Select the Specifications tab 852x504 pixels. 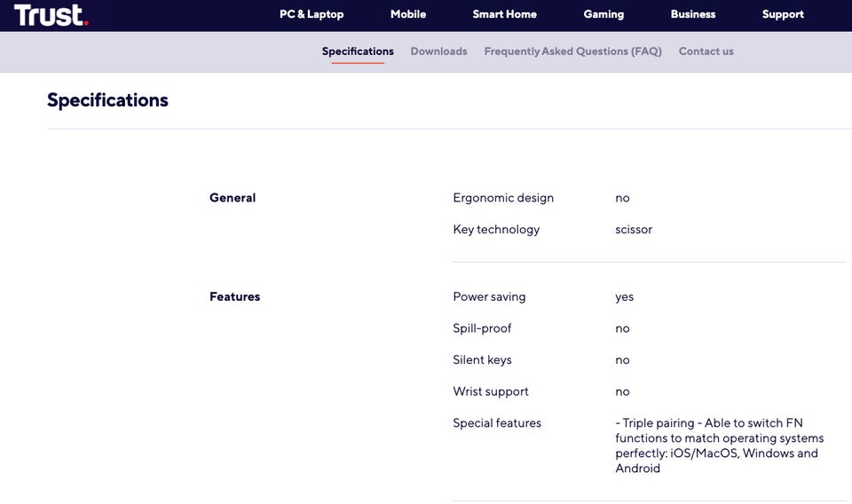pos(358,51)
